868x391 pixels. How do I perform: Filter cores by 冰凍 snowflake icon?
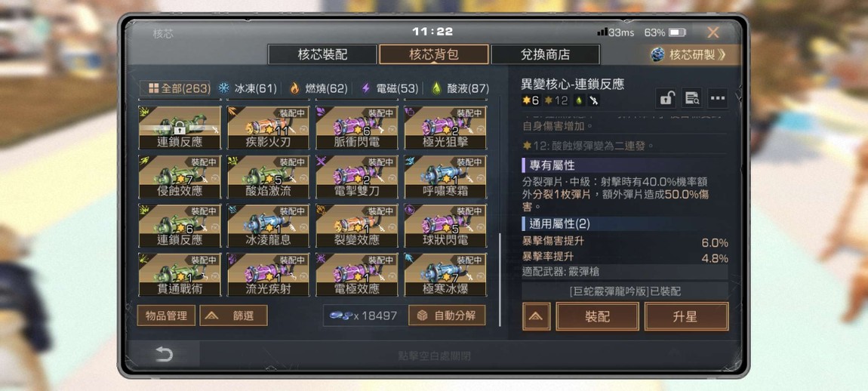pyautogui.click(x=247, y=88)
